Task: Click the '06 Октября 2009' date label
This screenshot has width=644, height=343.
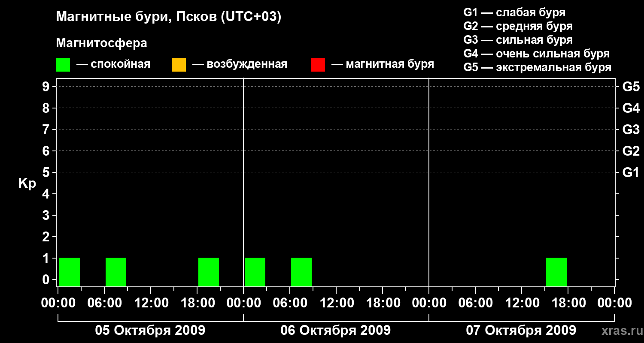Action: (x=336, y=331)
